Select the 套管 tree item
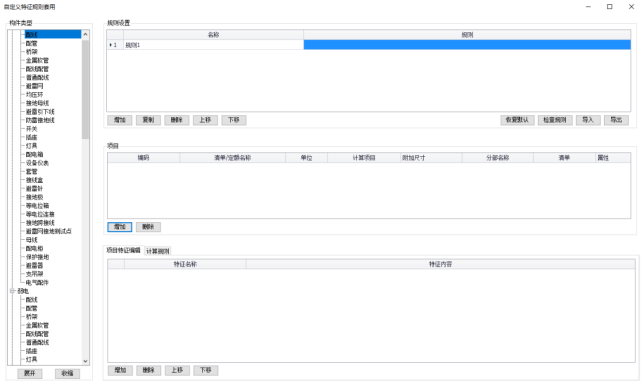The height and width of the screenshot is (386, 642). click(x=32, y=172)
